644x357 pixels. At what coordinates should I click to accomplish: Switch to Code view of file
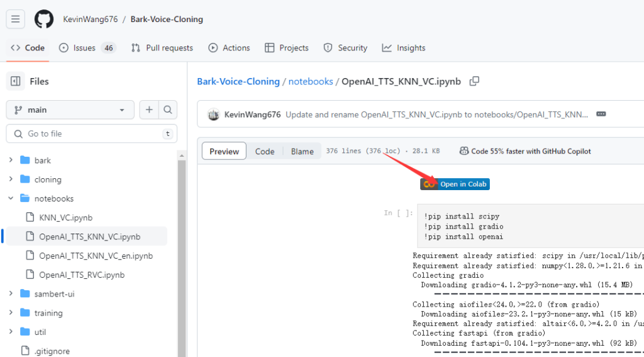[264, 151]
